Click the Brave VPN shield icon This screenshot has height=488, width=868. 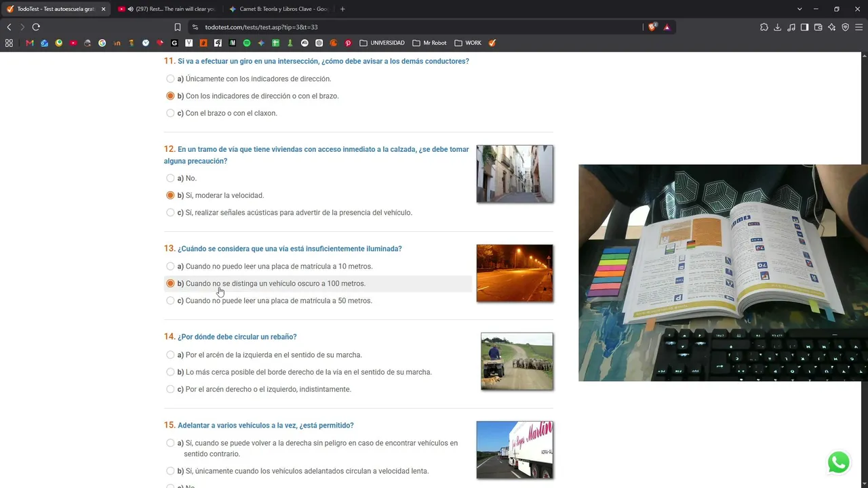click(x=846, y=27)
